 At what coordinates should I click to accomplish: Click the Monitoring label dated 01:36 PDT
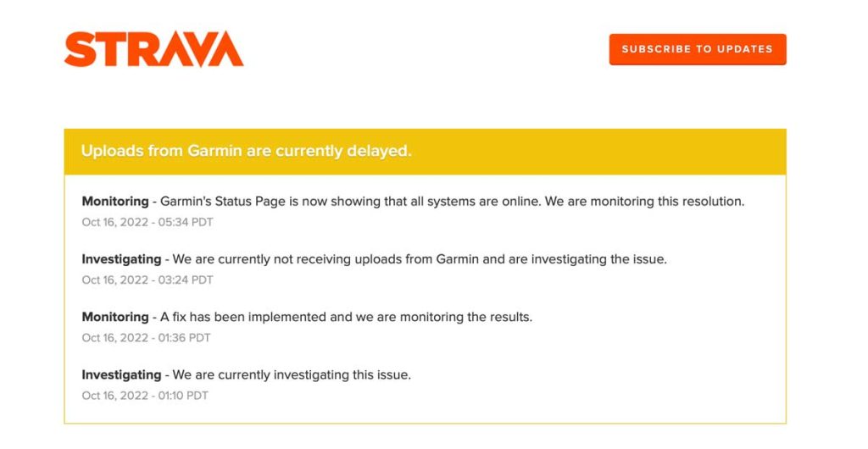(x=114, y=317)
